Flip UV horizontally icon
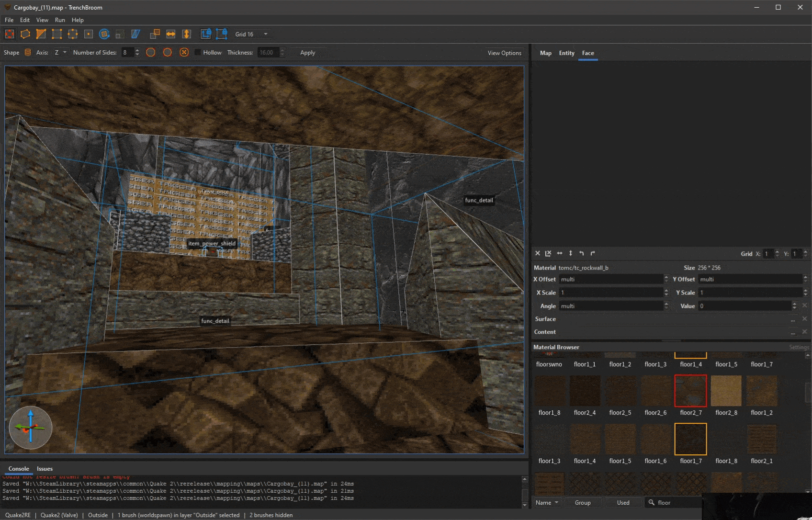The image size is (812, 520). point(560,253)
